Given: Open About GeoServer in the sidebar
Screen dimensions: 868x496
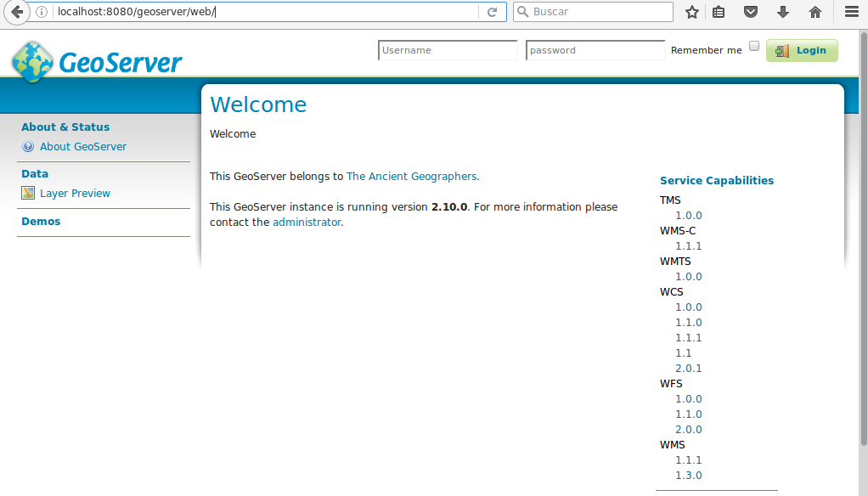Looking at the screenshot, I should click(x=82, y=146).
